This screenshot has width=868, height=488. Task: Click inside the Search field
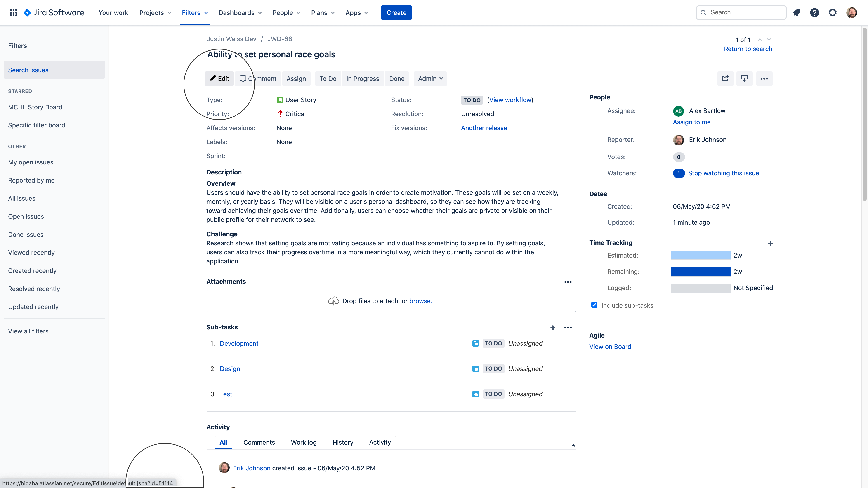[741, 12]
